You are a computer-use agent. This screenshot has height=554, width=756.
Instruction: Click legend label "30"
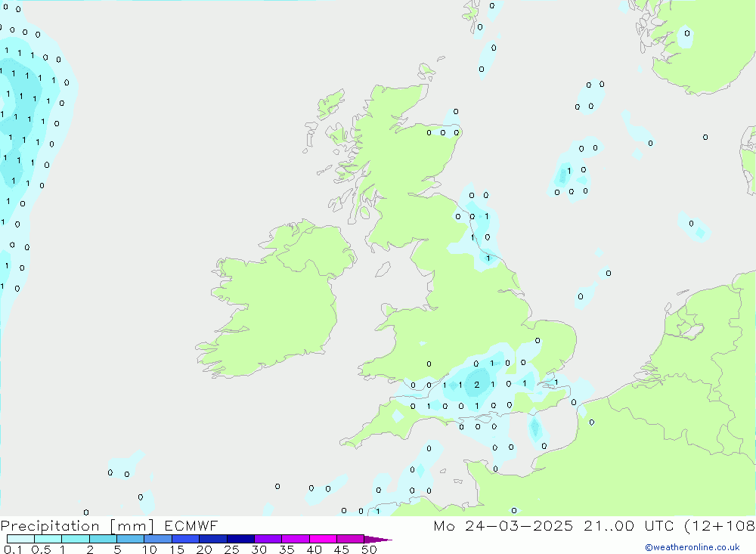(259, 549)
